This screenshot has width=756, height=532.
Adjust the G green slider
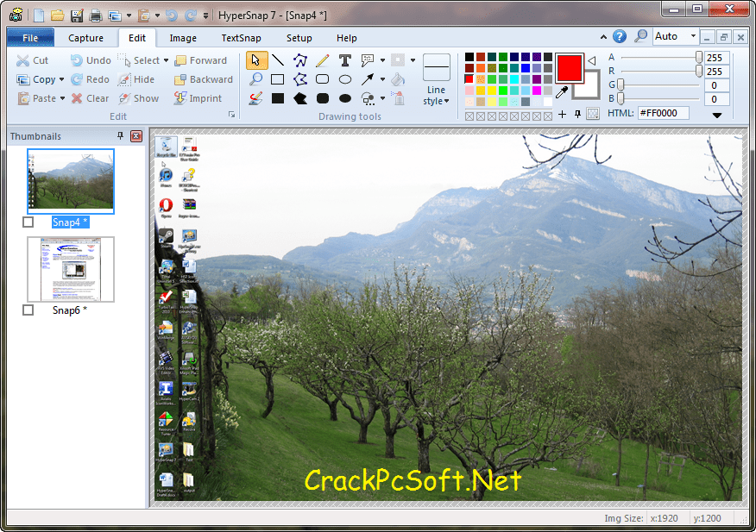(621, 84)
